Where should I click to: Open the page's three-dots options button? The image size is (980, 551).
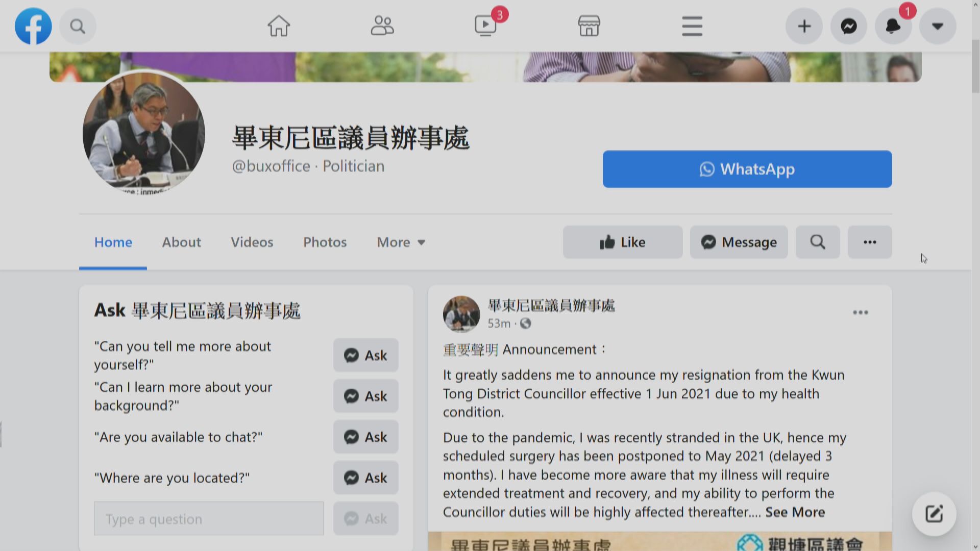(x=870, y=242)
